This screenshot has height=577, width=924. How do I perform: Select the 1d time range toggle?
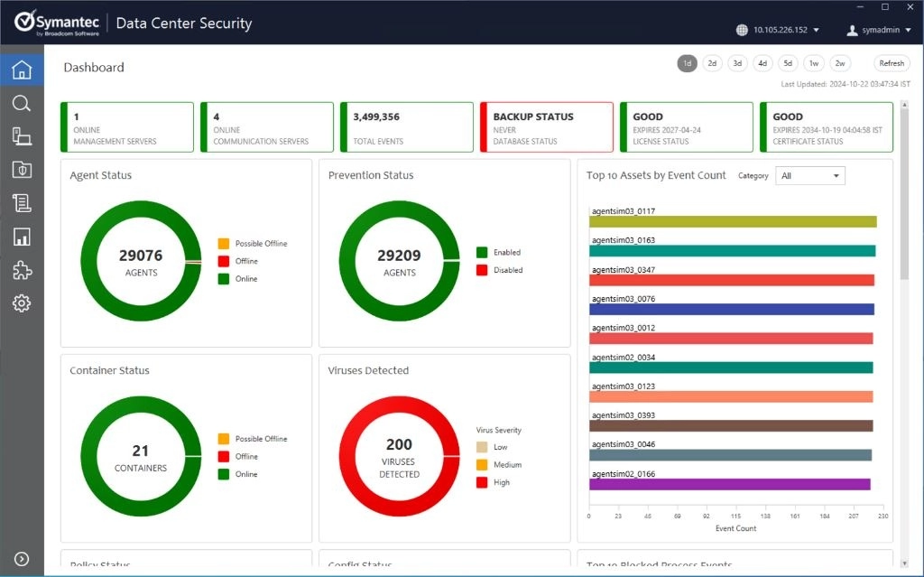[x=687, y=63]
